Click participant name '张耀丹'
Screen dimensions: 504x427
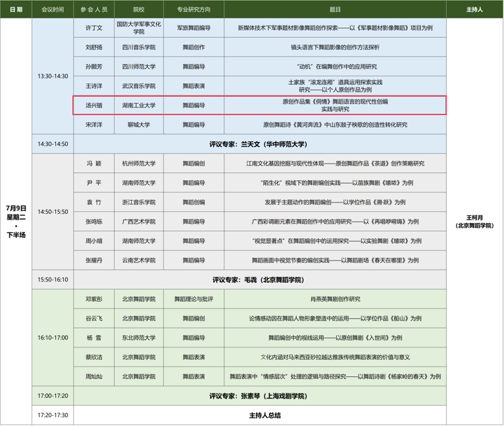94,261
